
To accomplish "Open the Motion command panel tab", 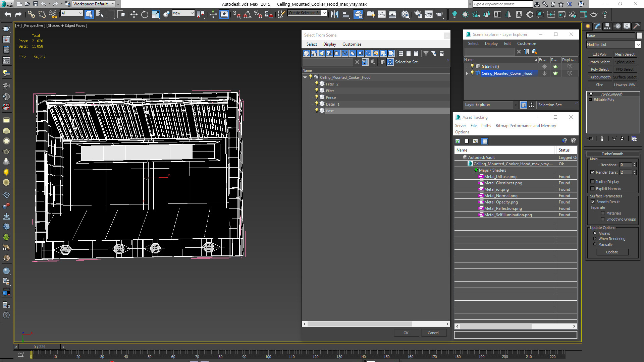I will [x=618, y=26].
